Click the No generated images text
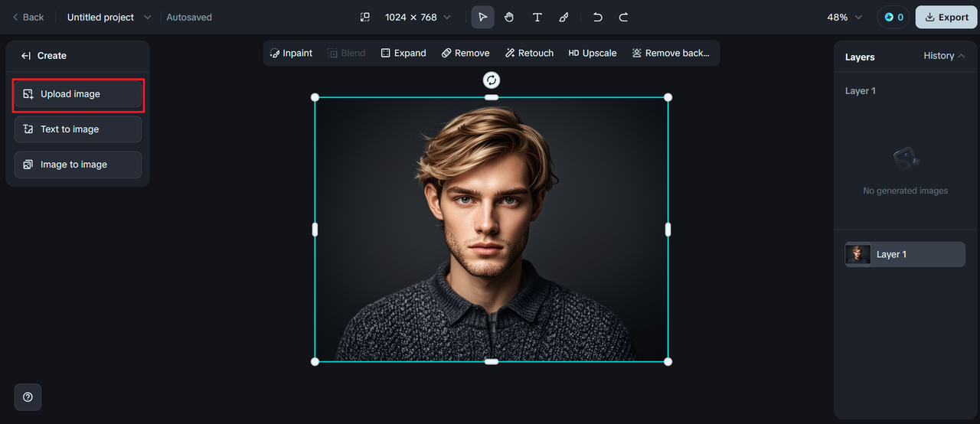The height and width of the screenshot is (424, 980). (905, 191)
